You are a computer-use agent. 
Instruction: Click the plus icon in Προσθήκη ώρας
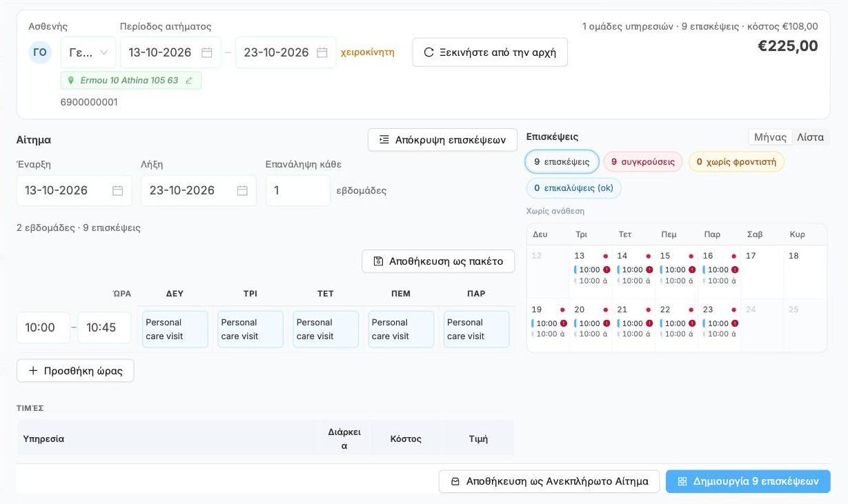33,371
